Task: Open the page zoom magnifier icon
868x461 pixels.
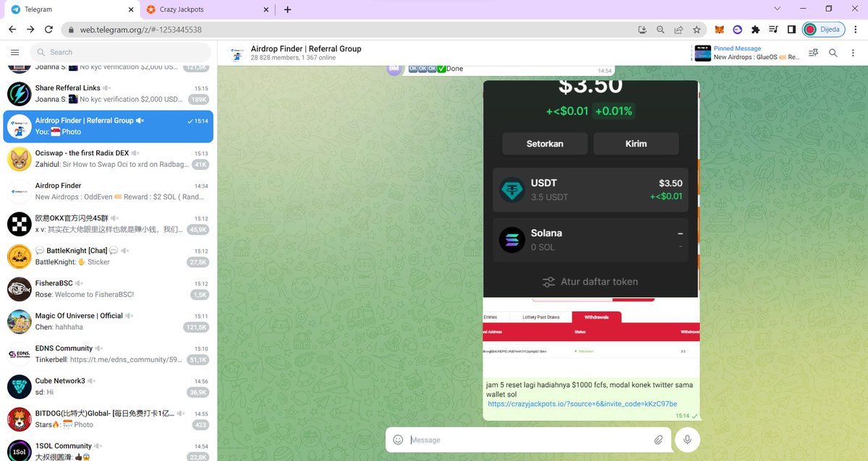Action: (660, 30)
